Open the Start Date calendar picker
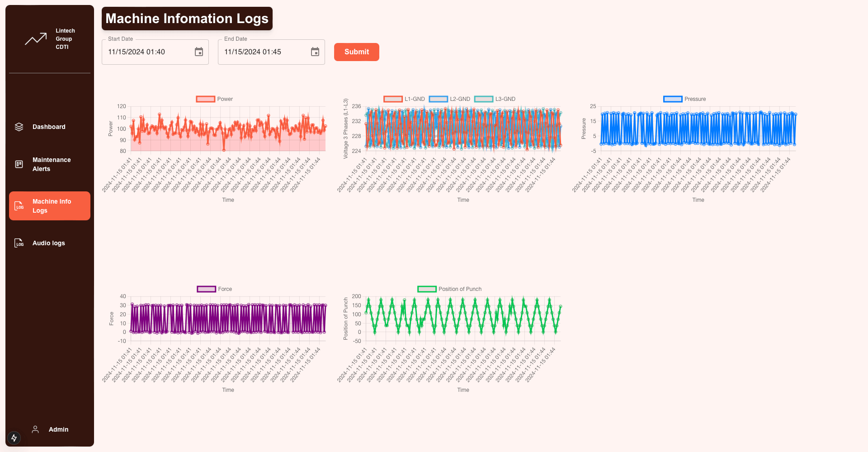Screen dimensions: 868x452 pos(199,52)
